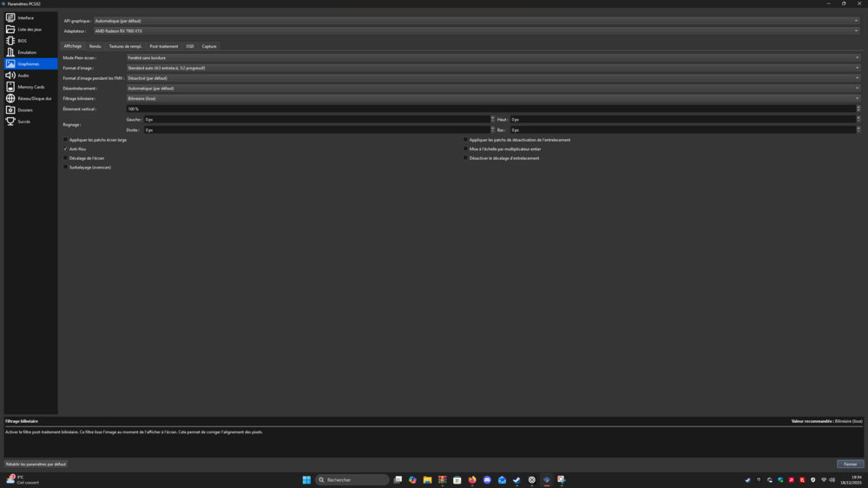The image size is (868, 488).
Task: Open the Réseau/Disque dur globe section
Action: pyautogui.click(x=10, y=98)
